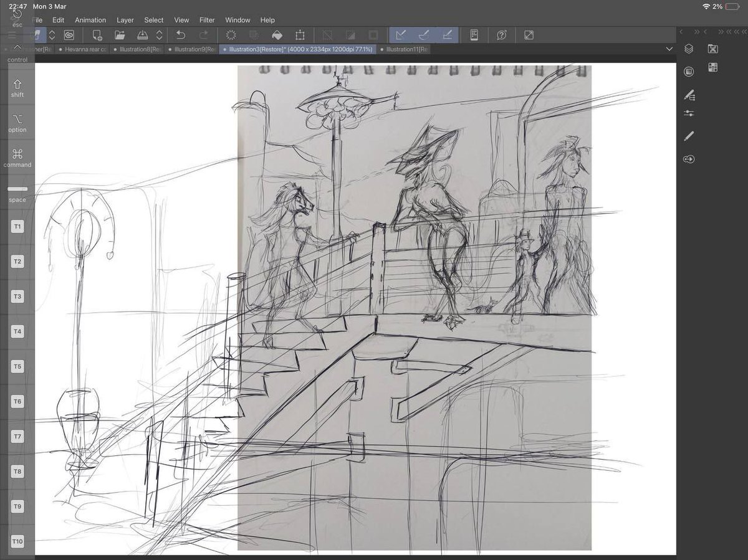
Task: Tap the T2 edge keyboard key
Action: [17, 262]
